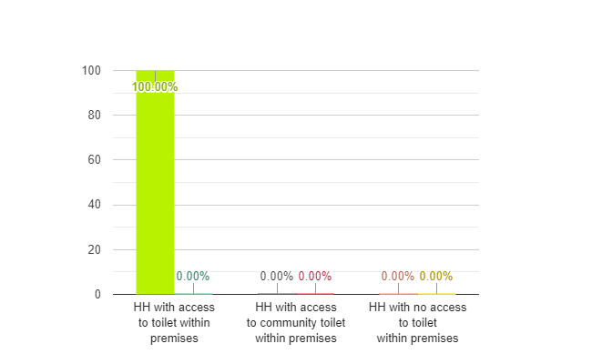This screenshot has height=364, width=592.
Task: Click the 20 y-axis tick label
Action: 95,249
